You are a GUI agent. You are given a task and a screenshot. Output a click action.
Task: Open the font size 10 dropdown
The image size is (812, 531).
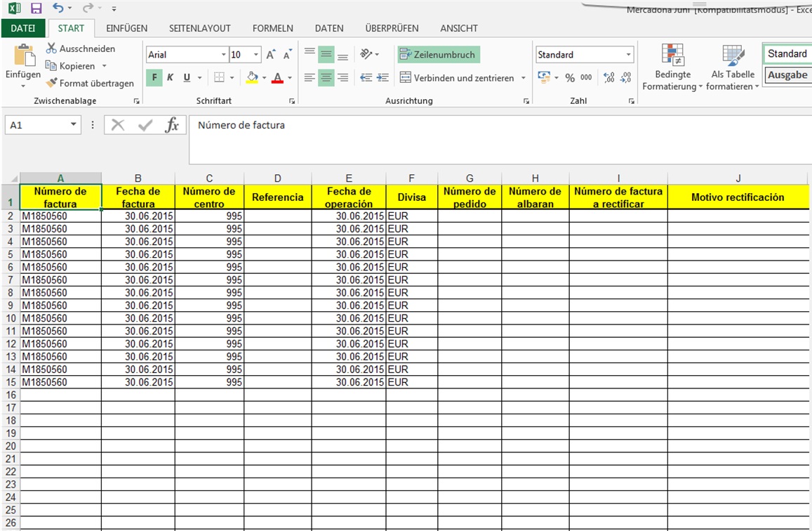coord(256,54)
